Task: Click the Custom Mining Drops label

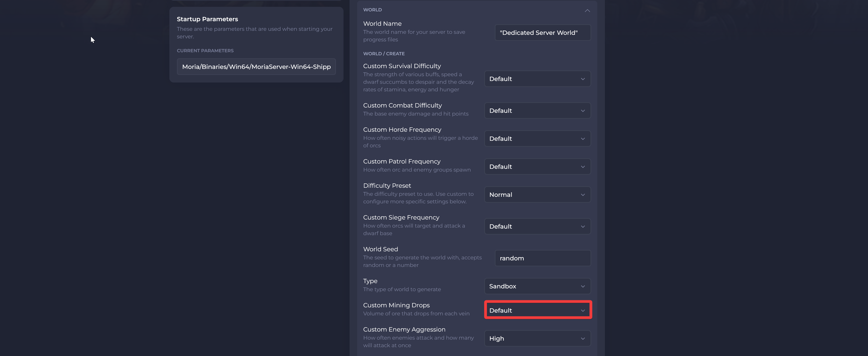Action: coord(396,305)
